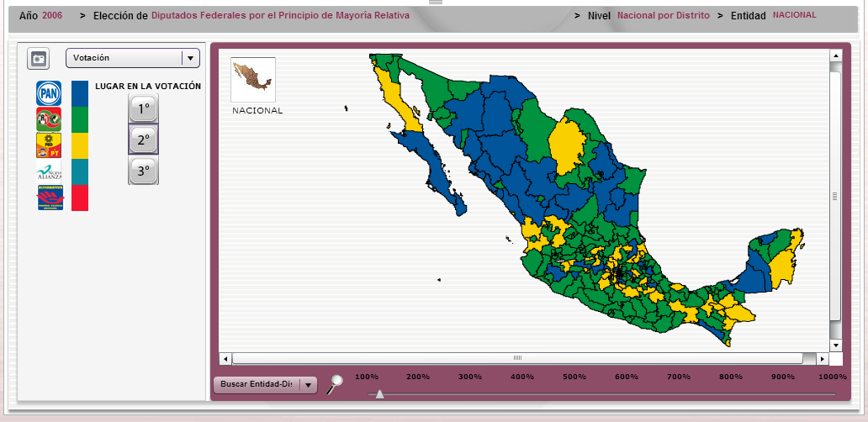Click the blue PAN color swatch
Image resolution: width=868 pixels, height=422 pixels.
[80, 92]
